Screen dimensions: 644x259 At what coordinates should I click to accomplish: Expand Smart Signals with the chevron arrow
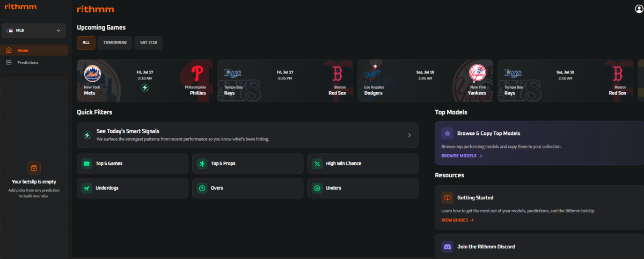[409, 135]
